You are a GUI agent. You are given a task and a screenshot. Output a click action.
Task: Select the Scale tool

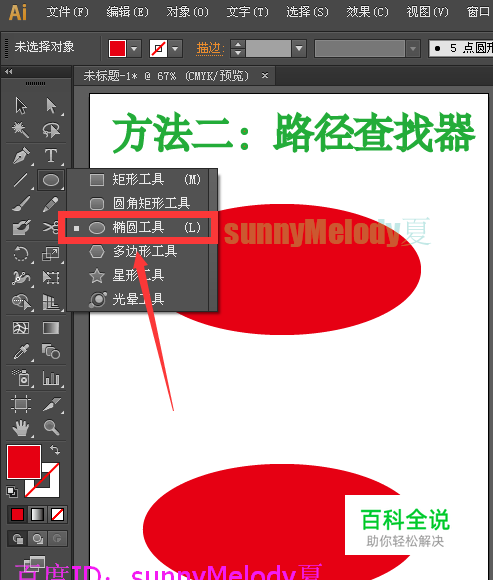(51, 254)
